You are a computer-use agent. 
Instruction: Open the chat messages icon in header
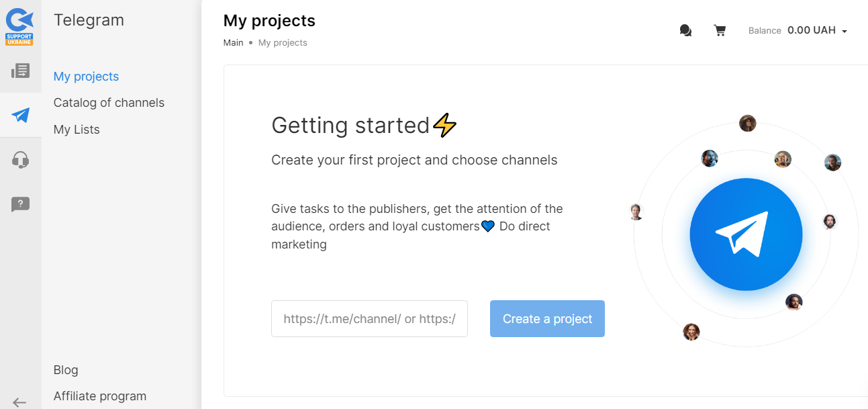tap(685, 31)
